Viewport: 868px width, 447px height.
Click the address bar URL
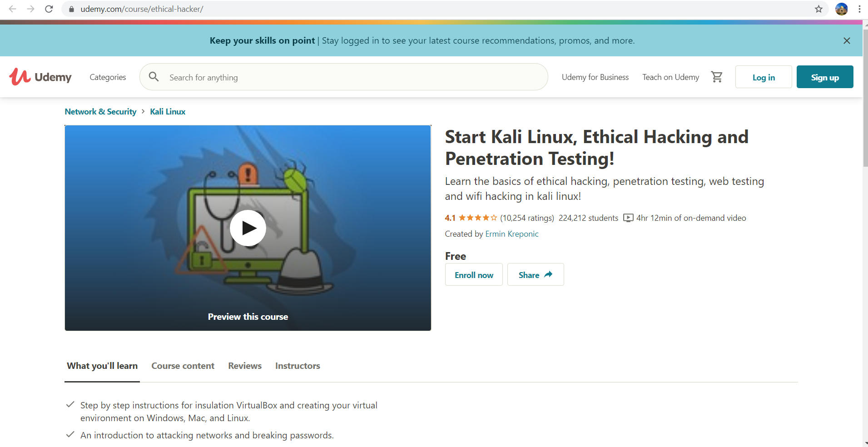(x=142, y=9)
